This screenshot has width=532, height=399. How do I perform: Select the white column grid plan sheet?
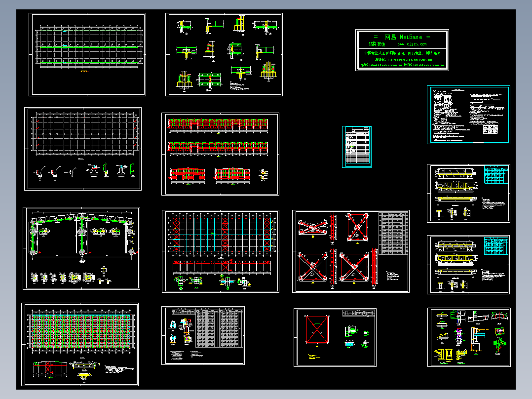83,149
